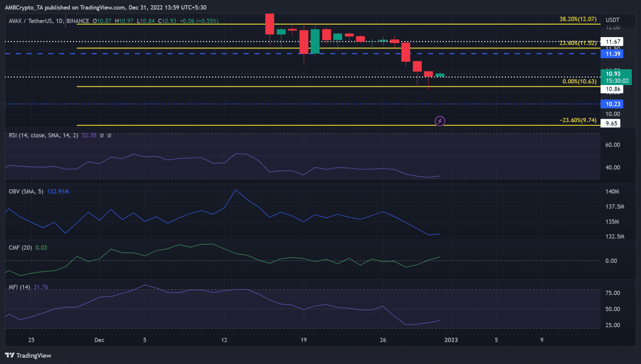641x364 pixels.
Task: Click the CMF (20) indicator label
Action: pyautogui.click(x=20, y=248)
